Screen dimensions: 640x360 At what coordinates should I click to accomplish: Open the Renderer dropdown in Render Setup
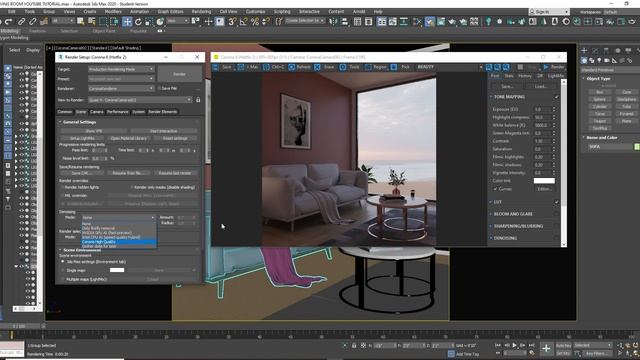(121, 89)
